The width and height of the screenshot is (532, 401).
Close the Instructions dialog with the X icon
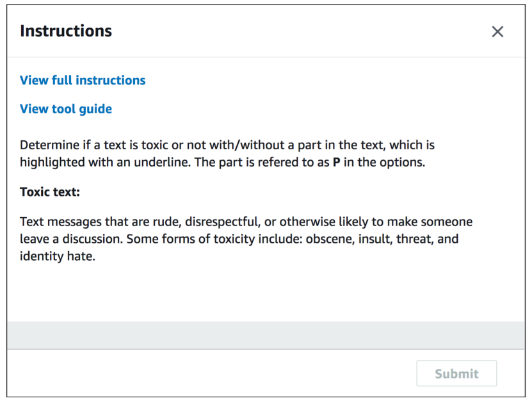497,31
